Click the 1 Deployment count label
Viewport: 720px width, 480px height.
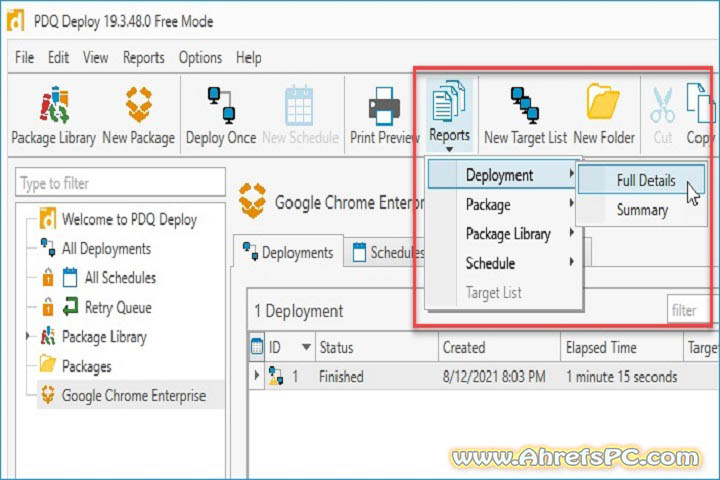[298, 311]
